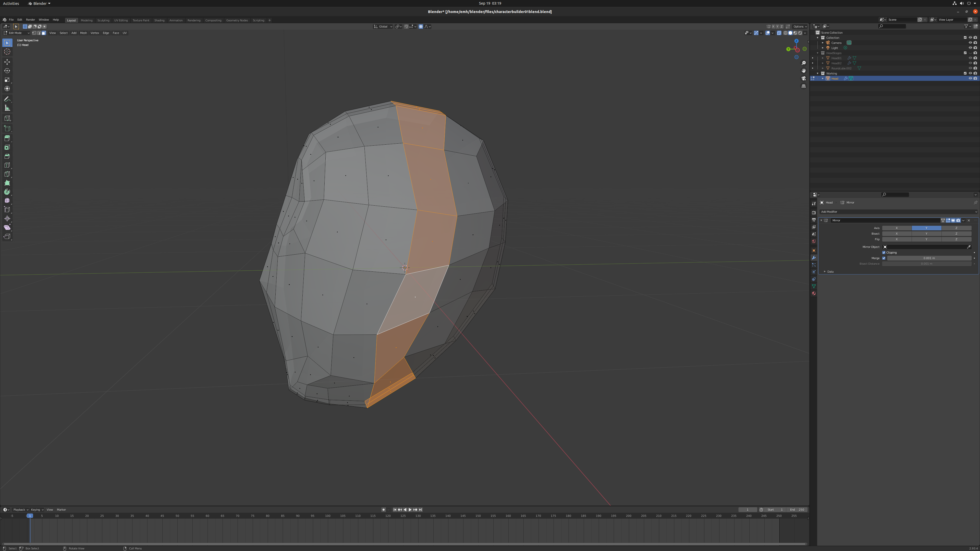The width and height of the screenshot is (980, 551).
Task: Enable Flip X
Action: click(897, 240)
